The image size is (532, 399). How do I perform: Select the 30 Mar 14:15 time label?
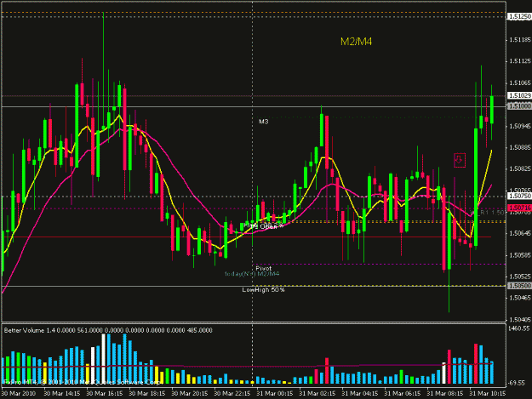pyautogui.click(x=62, y=394)
